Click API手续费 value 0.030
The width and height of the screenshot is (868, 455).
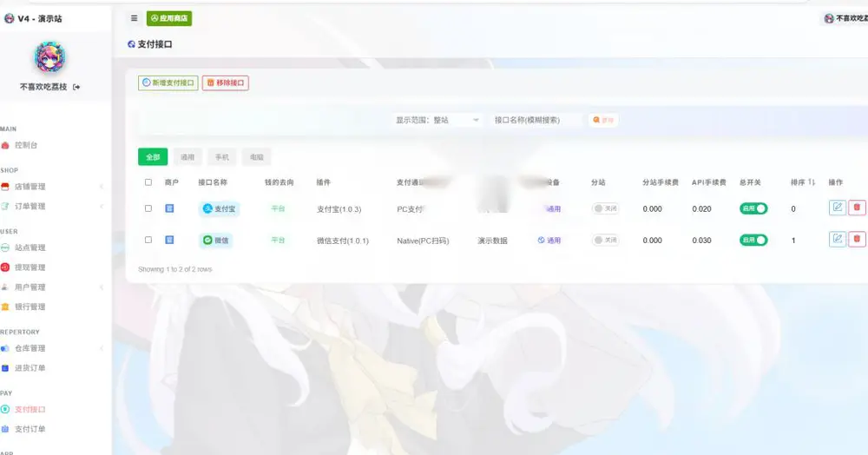coord(702,241)
